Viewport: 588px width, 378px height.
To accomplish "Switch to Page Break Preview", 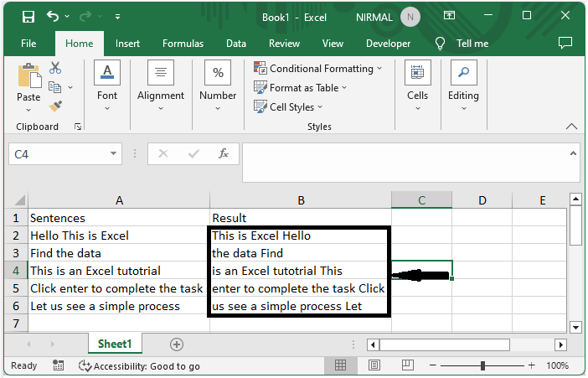I will pyautogui.click(x=408, y=365).
